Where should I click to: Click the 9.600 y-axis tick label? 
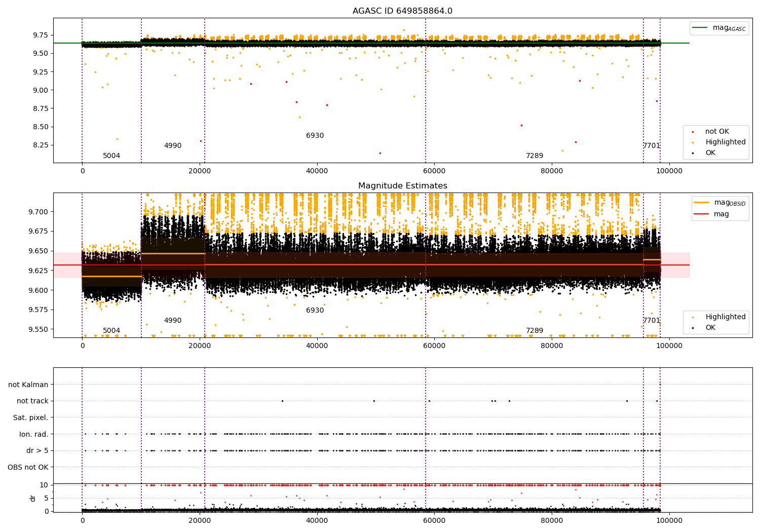[38, 291]
